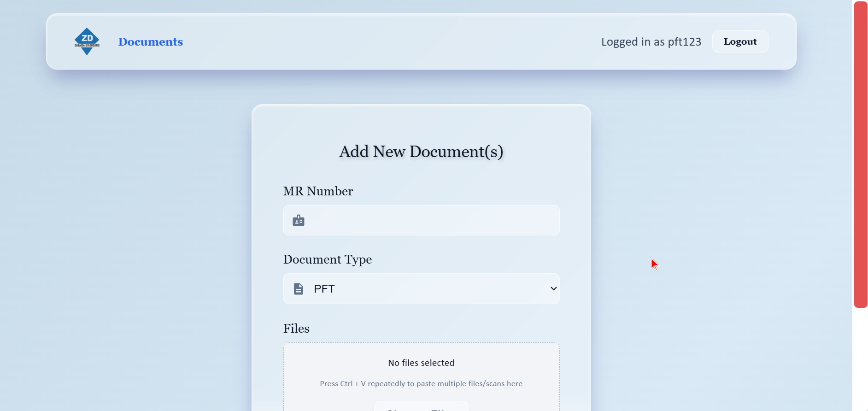Click the 'Logged in as pft123' text
Screen dimensions: 868x411
(651, 42)
